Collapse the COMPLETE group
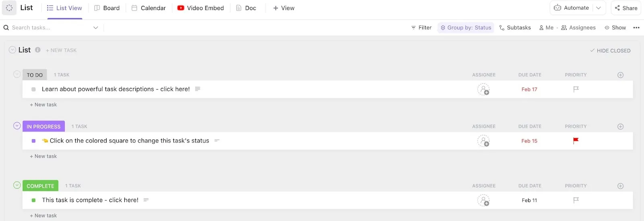Screen dimensions: 644x221 click(x=17, y=185)
